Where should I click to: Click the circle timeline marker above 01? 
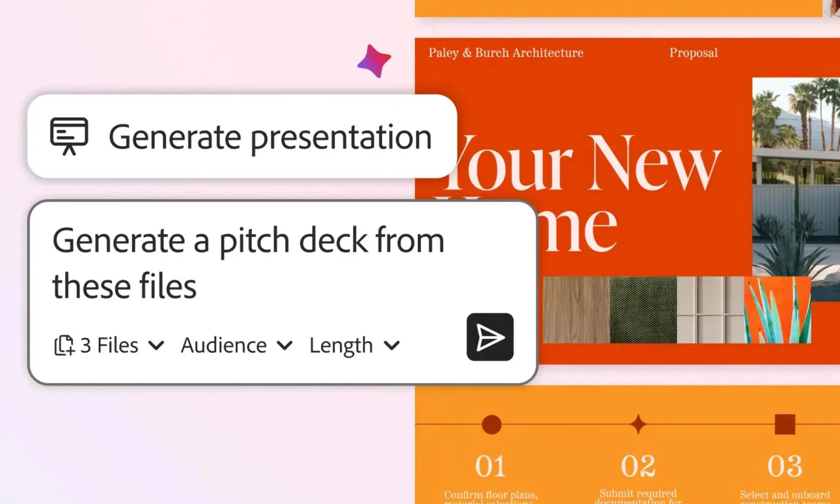(491, 425)
